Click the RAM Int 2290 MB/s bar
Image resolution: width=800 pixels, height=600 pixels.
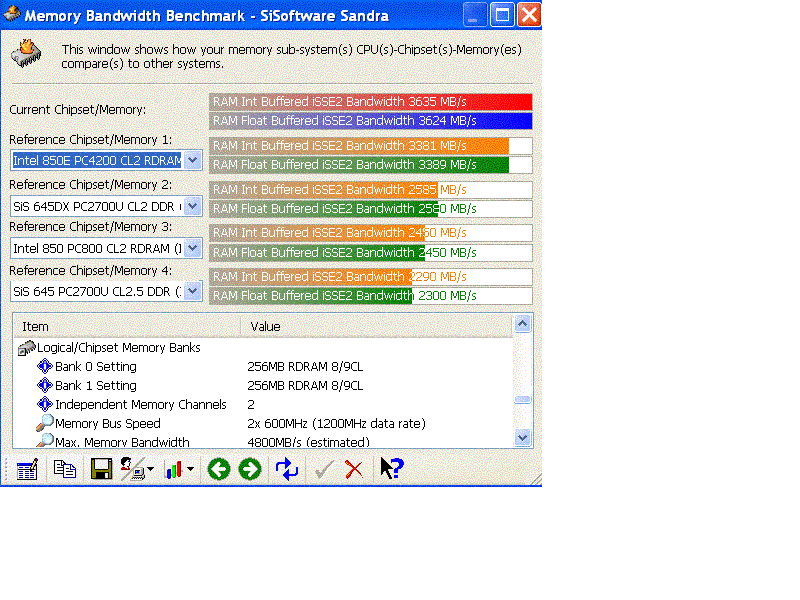[370, 277]
